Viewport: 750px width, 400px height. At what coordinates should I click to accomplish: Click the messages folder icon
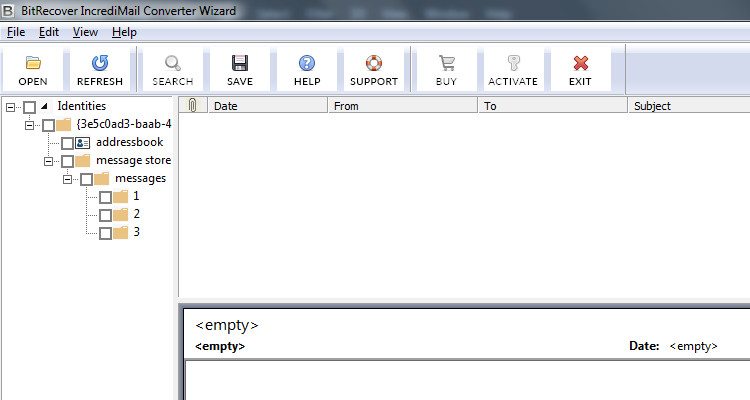point(101,178)
